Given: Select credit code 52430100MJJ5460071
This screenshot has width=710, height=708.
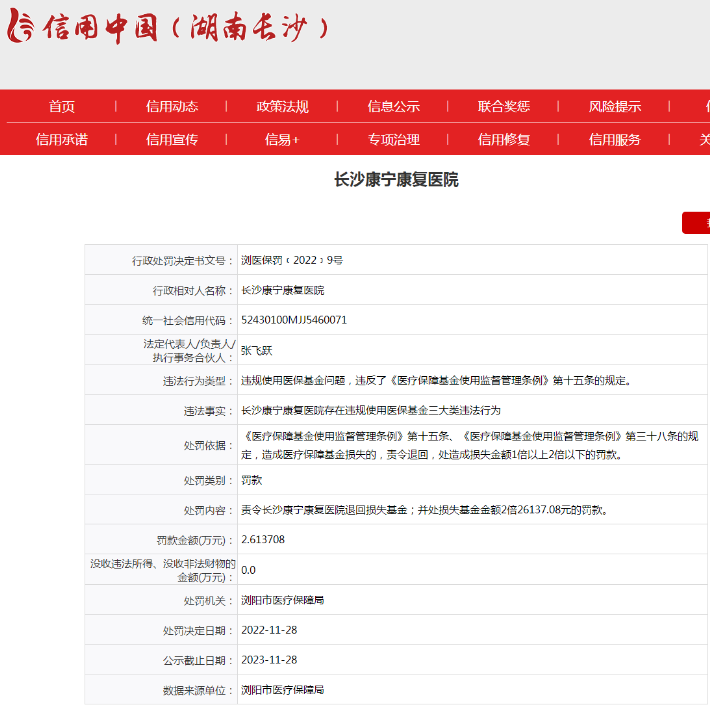Looking at the screenshot, I should coord(294,320).
